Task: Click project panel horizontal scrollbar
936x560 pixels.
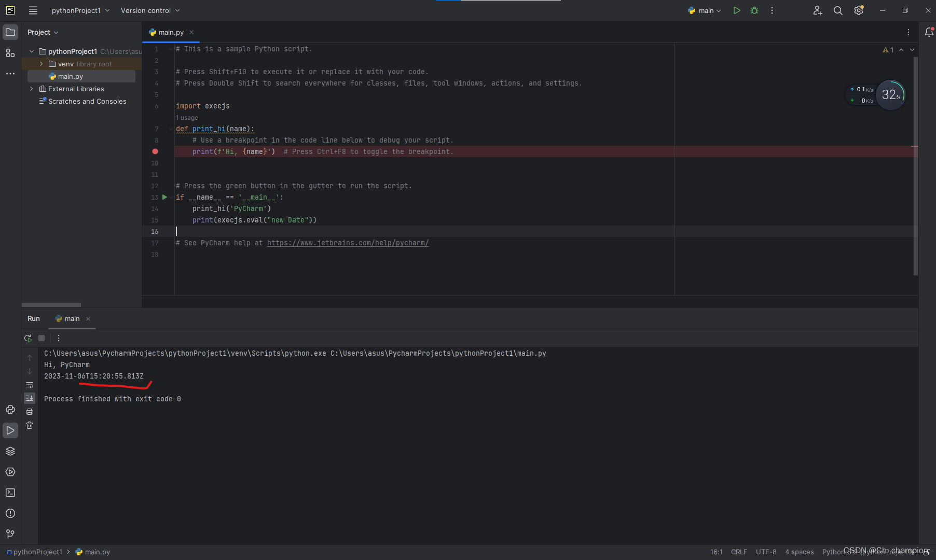Action: click(51, 305)
